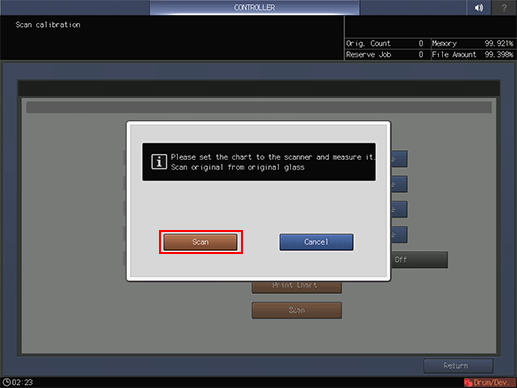The image size is (517, 388).
Task: Click the Drum/Dev. status indicator
Action: tap(490, 382)
